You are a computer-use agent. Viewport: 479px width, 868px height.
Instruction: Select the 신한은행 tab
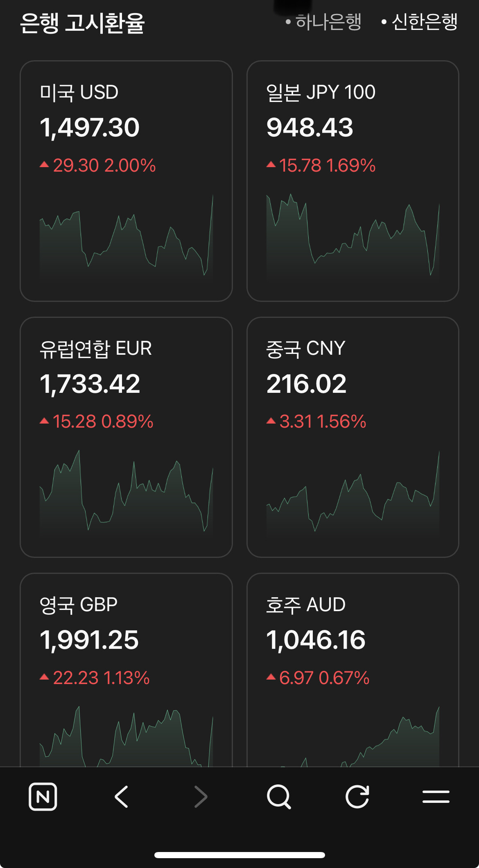coord(420,22)
